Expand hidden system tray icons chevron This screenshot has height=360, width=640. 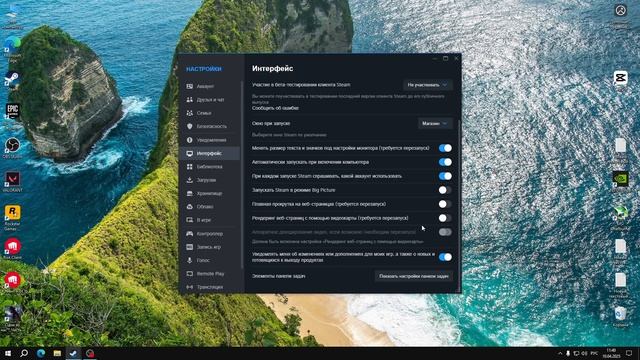[560, 353]
